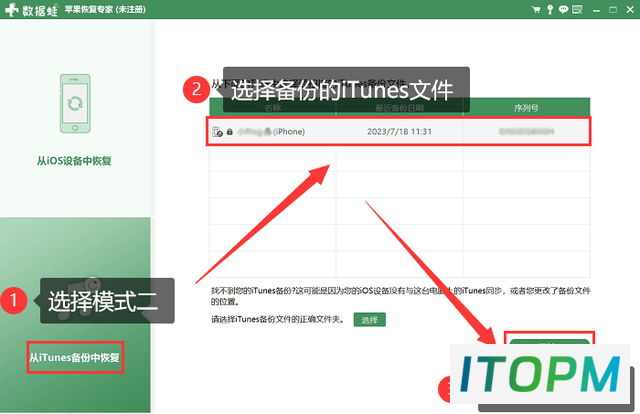Click the 序列号 column header
640x414 pixels.
pyautogui.click(x=527, y=108)
